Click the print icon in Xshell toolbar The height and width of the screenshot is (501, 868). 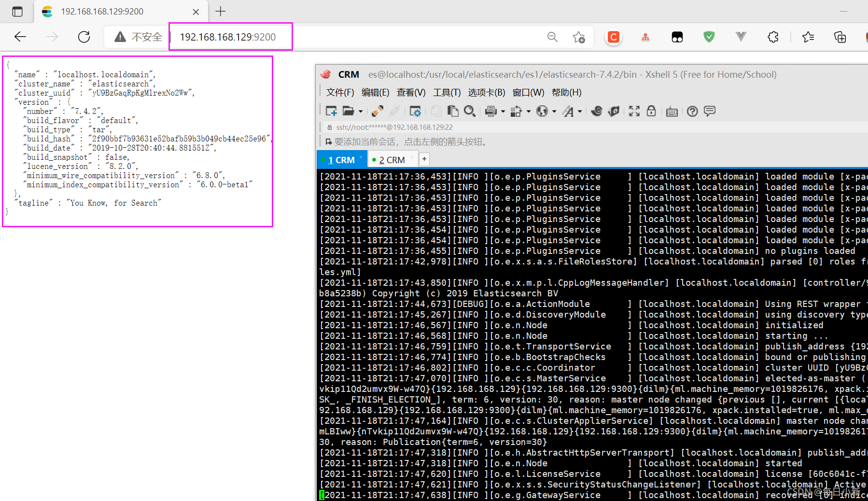click(x=491, y=111)
